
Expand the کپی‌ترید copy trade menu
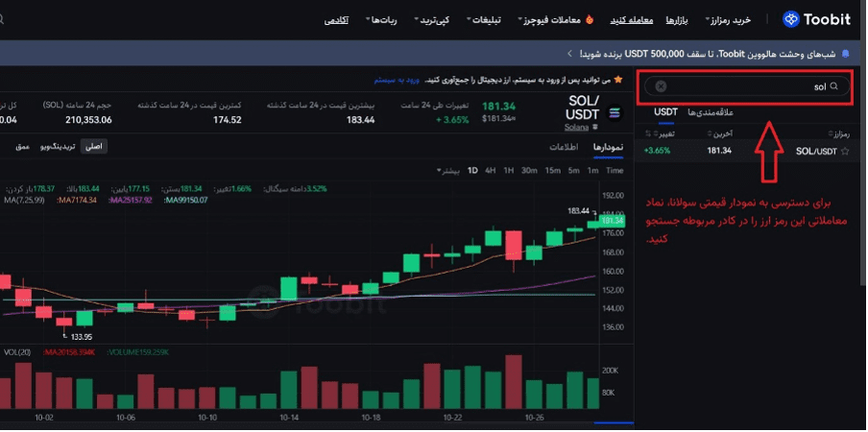(x=432, y=20)
